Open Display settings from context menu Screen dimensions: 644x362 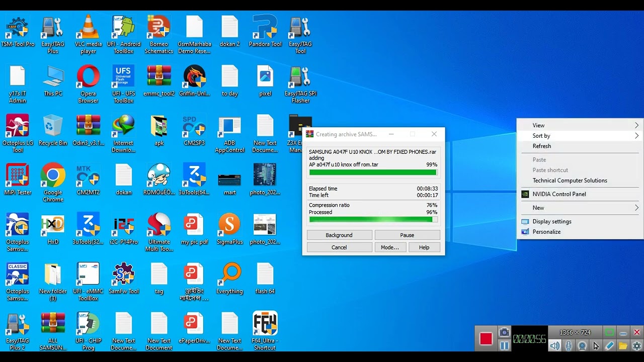[x=580, y=221]
